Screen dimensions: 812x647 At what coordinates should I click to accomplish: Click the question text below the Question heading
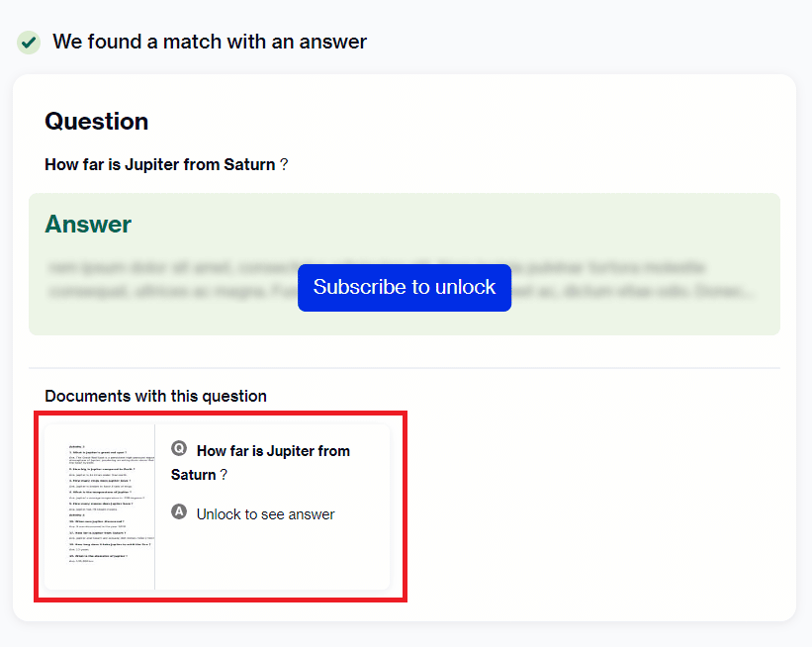[x=166, y=165]
